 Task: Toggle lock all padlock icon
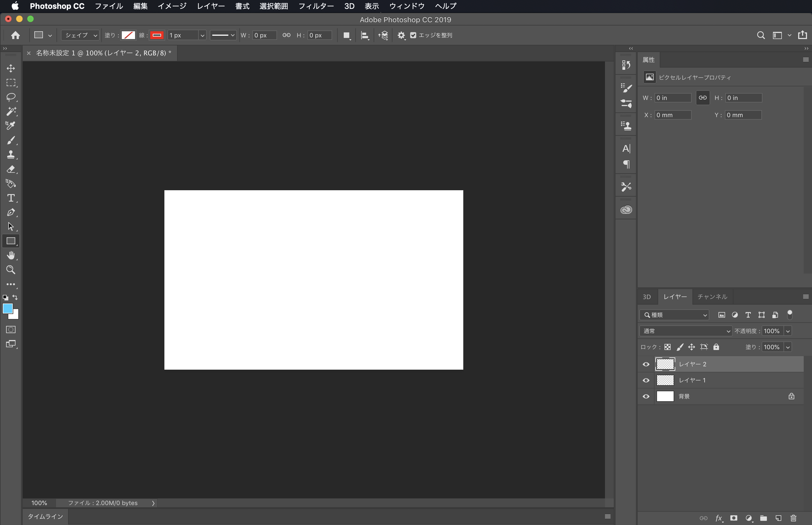click(x=716, y=347)
